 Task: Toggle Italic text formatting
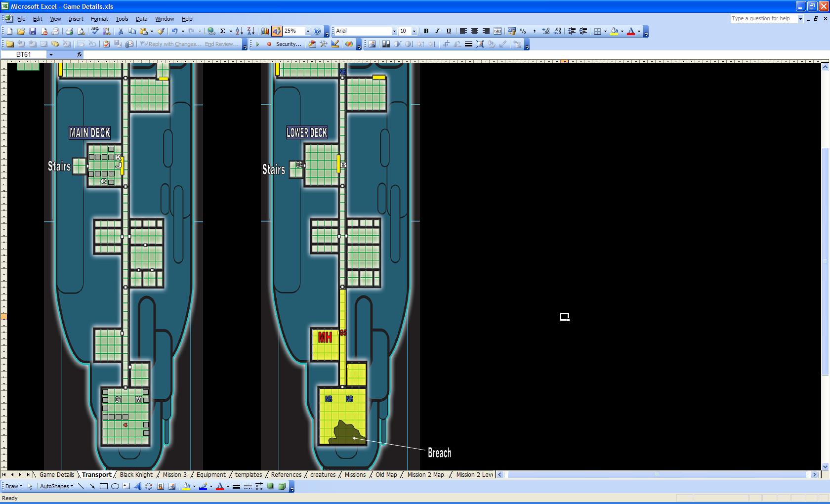tap(437, 31)
